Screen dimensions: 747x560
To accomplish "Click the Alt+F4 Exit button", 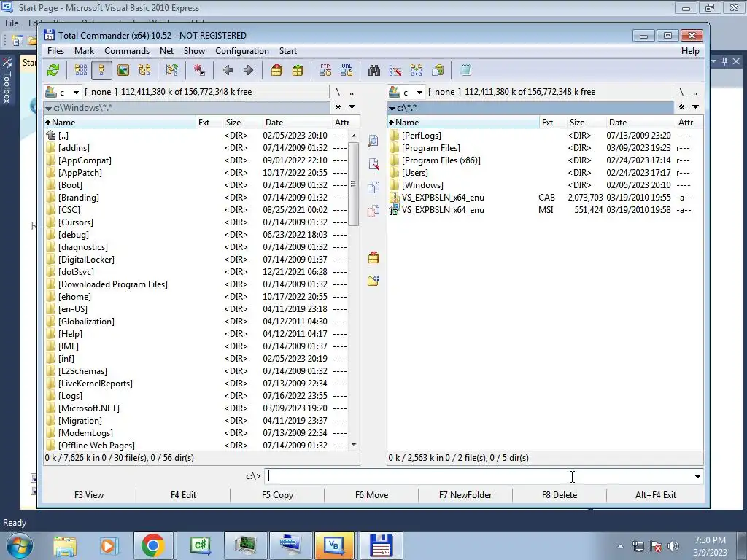I will (656, 495).
